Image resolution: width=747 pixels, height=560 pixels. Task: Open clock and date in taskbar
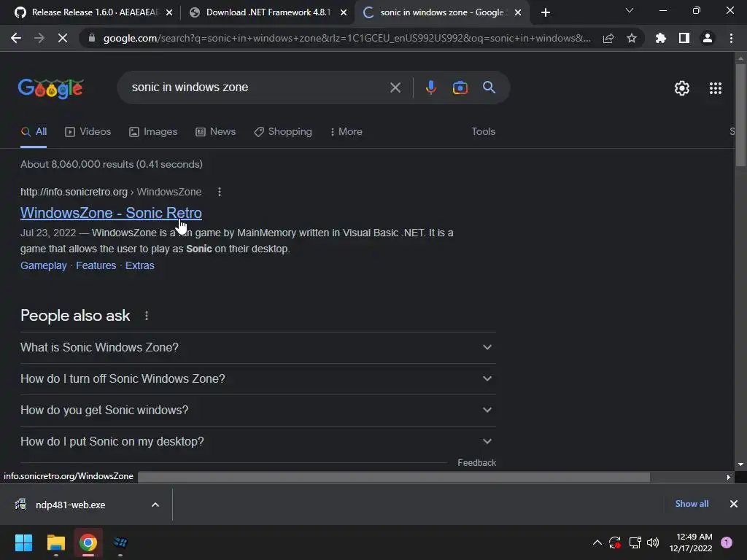691,542
